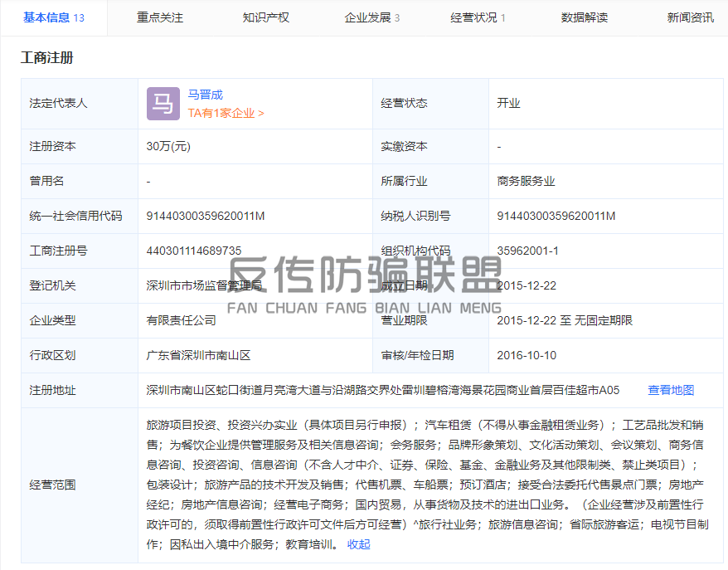This screenshot has height=570, width=728.
Task: Open the 经营状况 tab
Action: 478,17
